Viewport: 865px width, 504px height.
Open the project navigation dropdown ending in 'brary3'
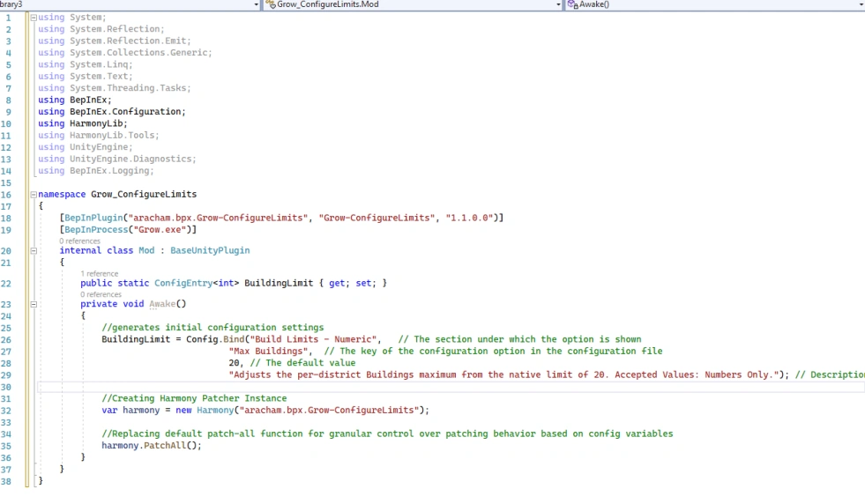pos(130,4)
